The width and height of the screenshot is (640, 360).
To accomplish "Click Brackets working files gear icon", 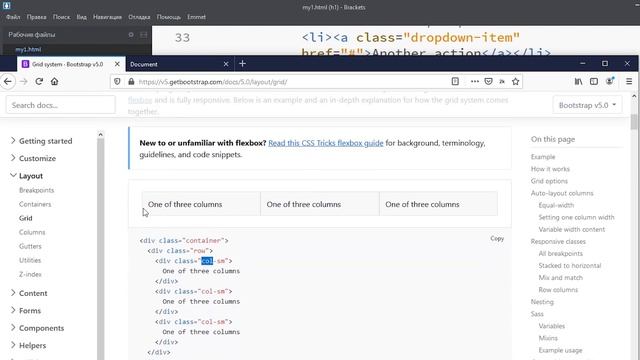I will [x=131, y=35].
